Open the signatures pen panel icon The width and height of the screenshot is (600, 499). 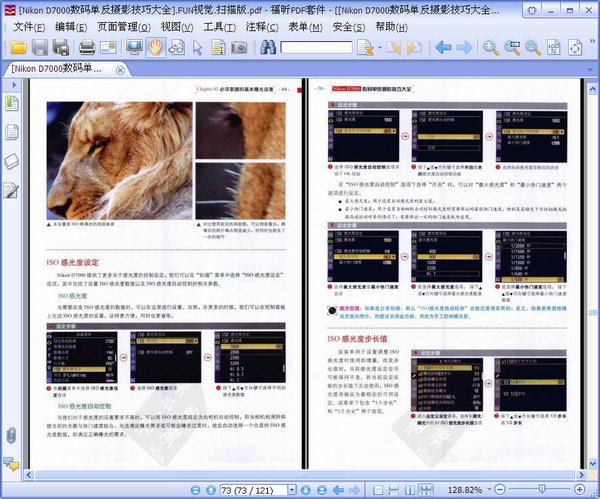pos(11,191)
